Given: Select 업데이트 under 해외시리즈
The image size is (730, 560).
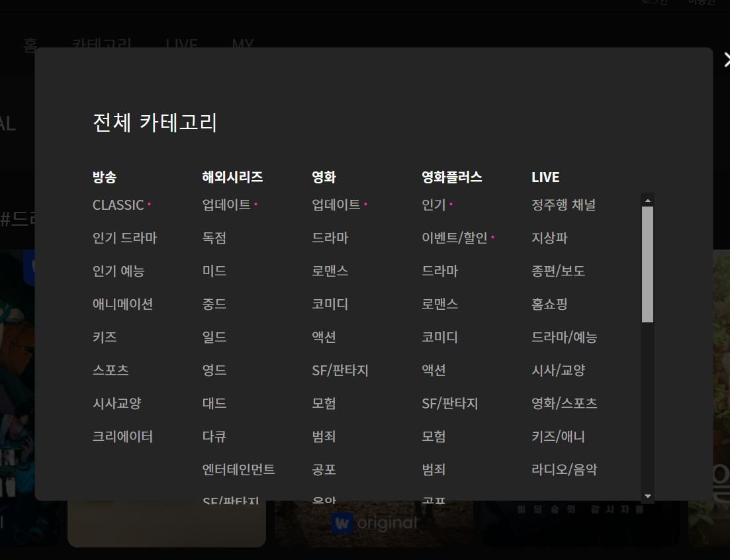Looking at the screenshot, I should click(224, 205).
